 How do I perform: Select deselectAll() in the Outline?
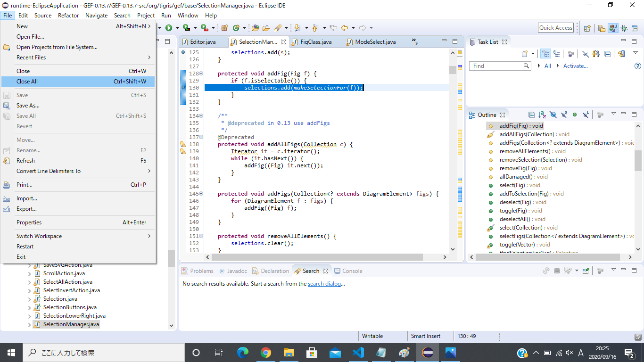522,219
